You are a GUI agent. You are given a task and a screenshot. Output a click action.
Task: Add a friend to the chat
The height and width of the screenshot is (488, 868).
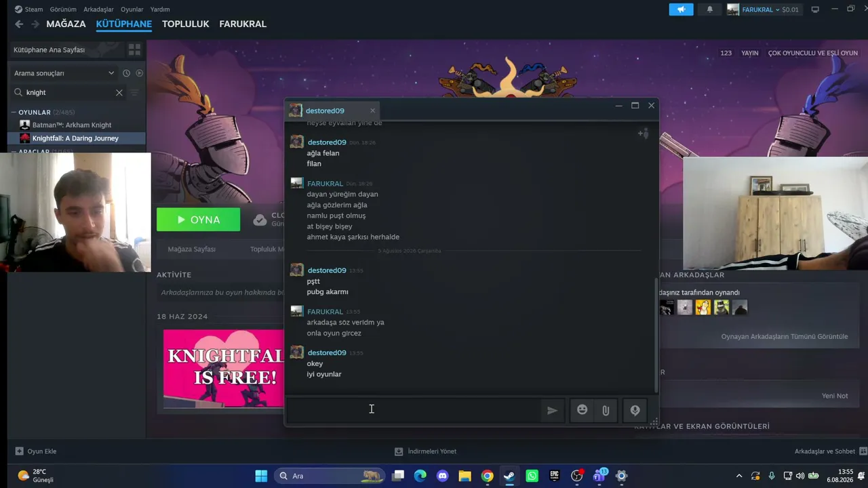(643, 134)
